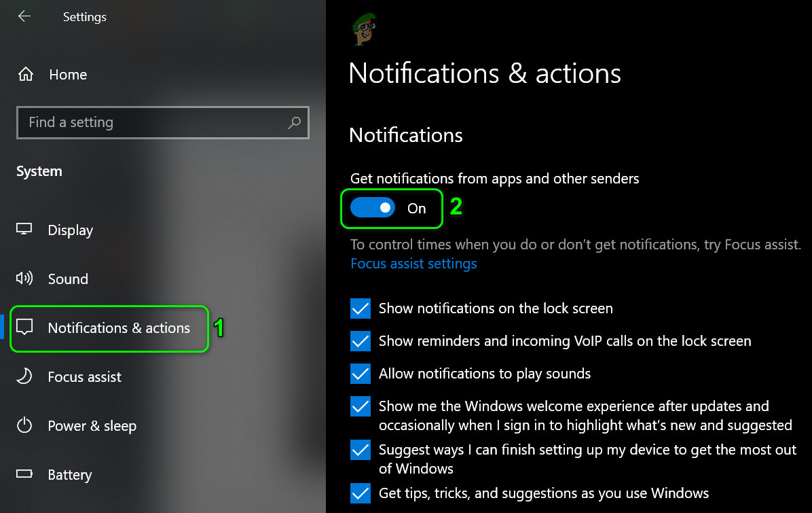
Task: Click the Power & sleep icon
Action: [24, 425]
